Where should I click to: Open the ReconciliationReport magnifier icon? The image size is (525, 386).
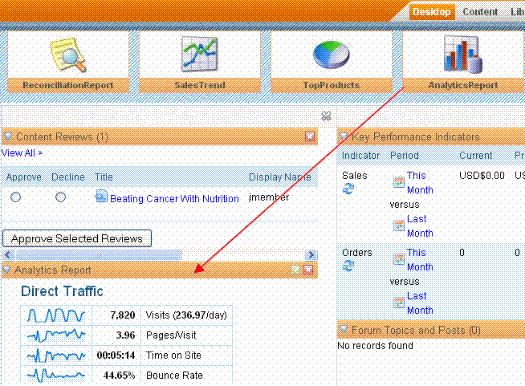tap(68, 55)
